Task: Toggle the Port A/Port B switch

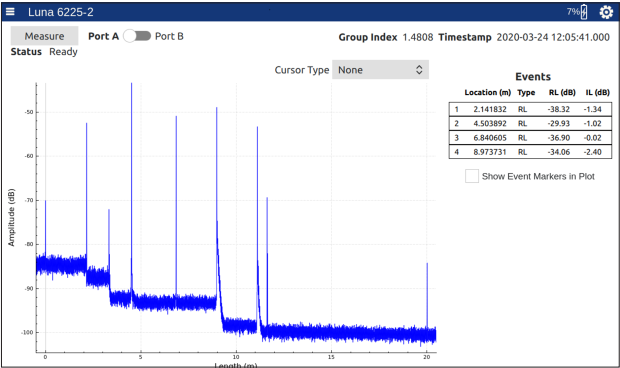Action: 137,36
